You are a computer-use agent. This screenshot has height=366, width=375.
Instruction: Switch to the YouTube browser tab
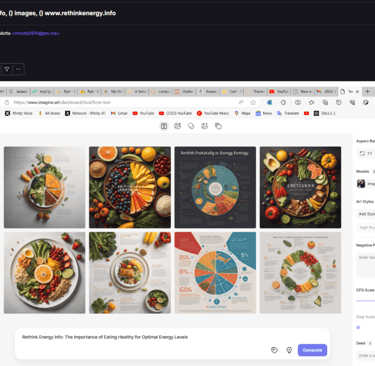click(279, 91)
